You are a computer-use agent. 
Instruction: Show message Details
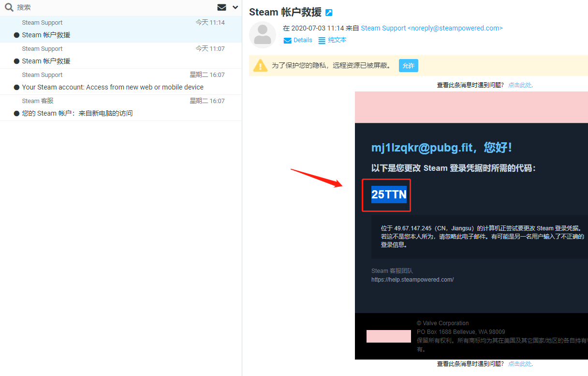tap(303, 40)
